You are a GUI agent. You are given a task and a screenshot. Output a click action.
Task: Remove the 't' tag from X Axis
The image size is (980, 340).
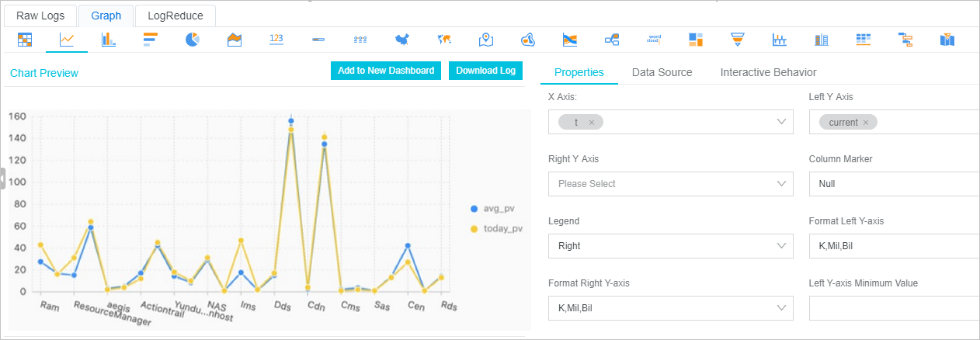pyautogui.click(x=592, y=123)
